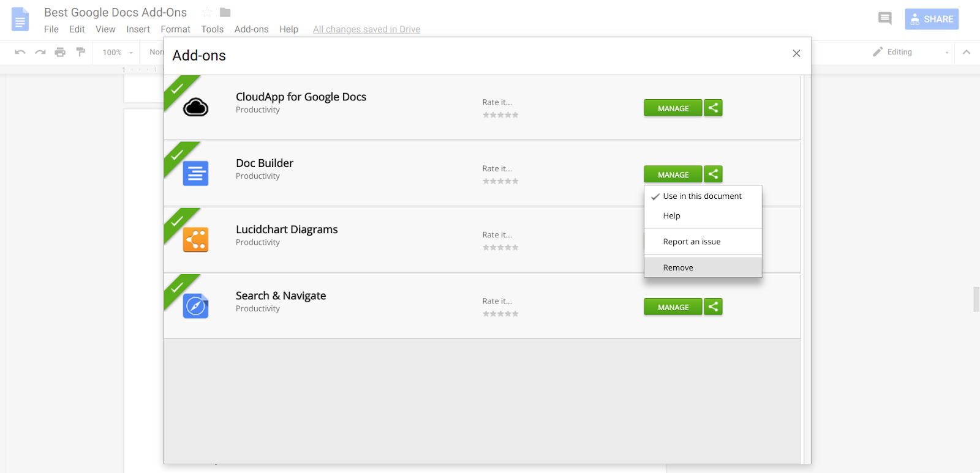This screenshot has width=980, height=473.
Task: Toggle Use in this document option
Action: click(x=703, y=196)
